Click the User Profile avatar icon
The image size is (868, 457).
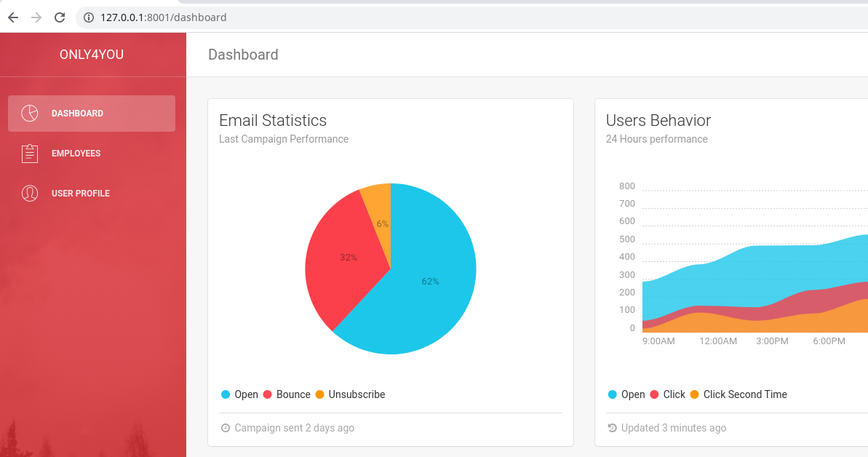tap(29, 194)
